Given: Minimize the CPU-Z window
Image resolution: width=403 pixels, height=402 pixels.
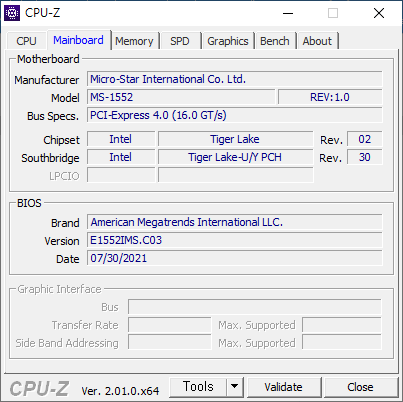Looking at the screenshot, I should pos(288,13).
